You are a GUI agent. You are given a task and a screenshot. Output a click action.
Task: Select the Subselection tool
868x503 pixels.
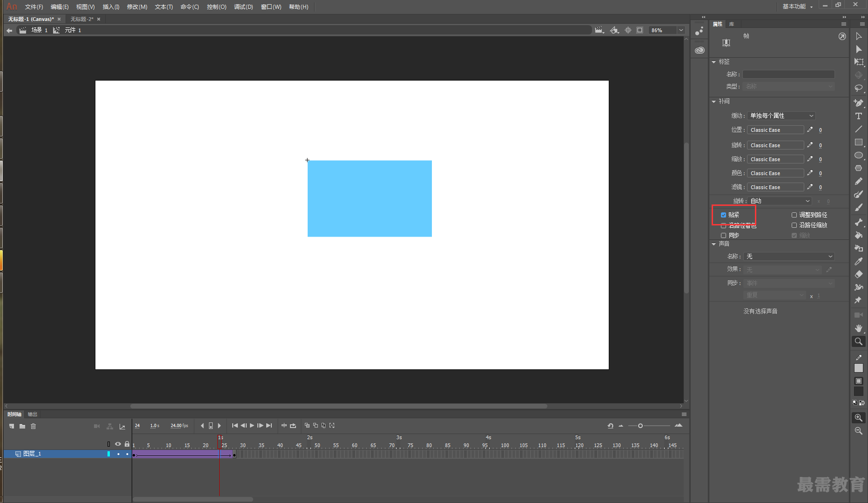[859, 49]
